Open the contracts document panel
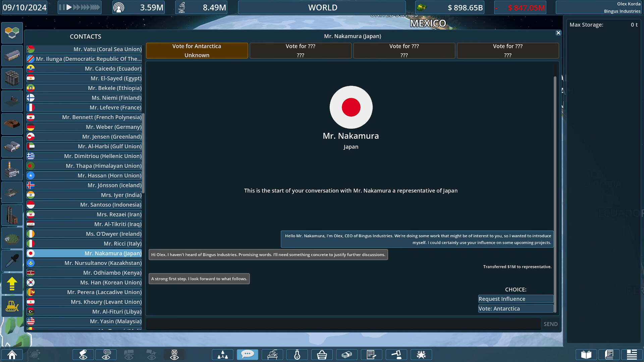 coord(372,354)
